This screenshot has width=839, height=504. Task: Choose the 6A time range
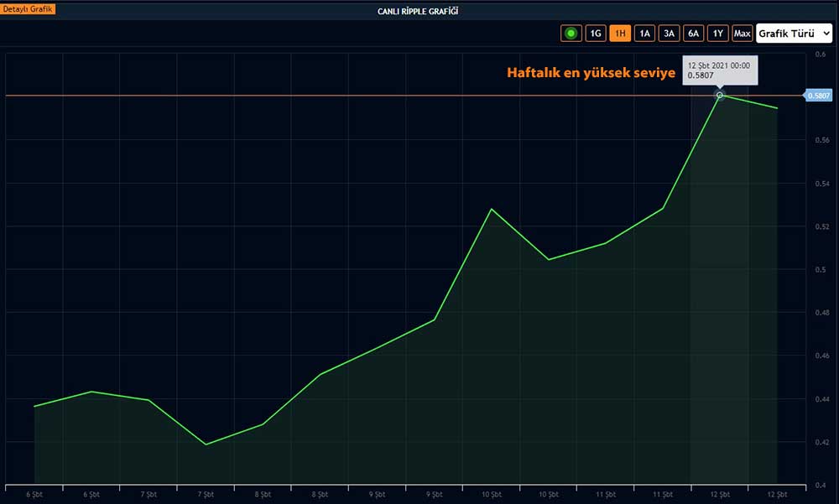pos(694,34)
